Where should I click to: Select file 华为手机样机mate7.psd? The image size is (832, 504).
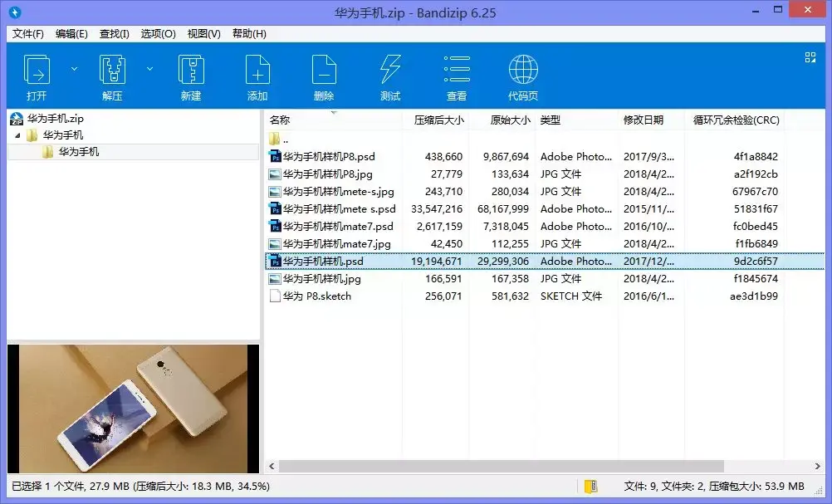point(338,227)
